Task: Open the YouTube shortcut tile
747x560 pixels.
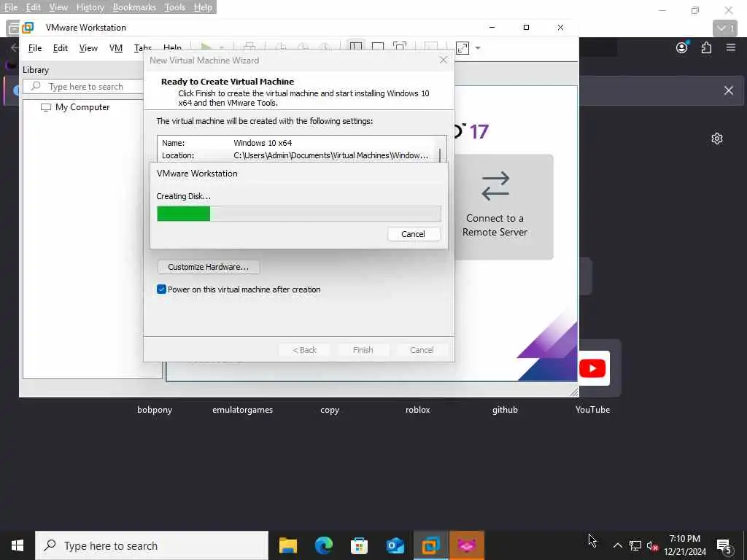Action: (x=592, y=368)
